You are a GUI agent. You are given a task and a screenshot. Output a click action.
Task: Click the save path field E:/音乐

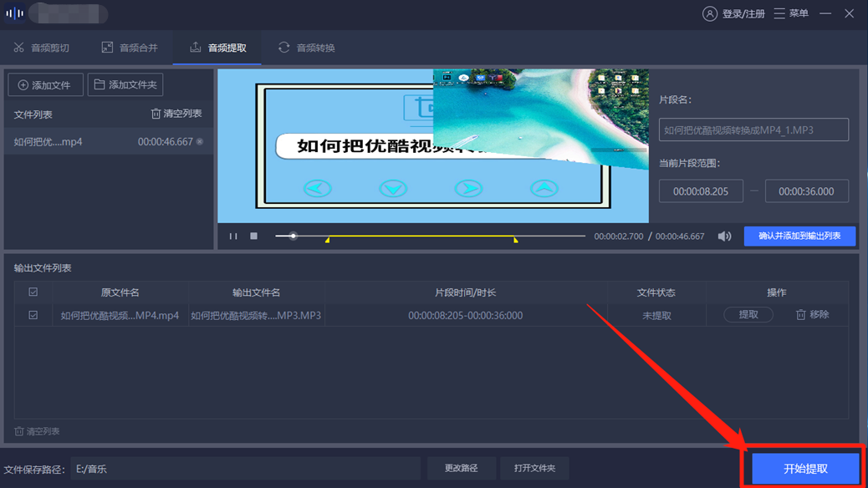(245, 469)
